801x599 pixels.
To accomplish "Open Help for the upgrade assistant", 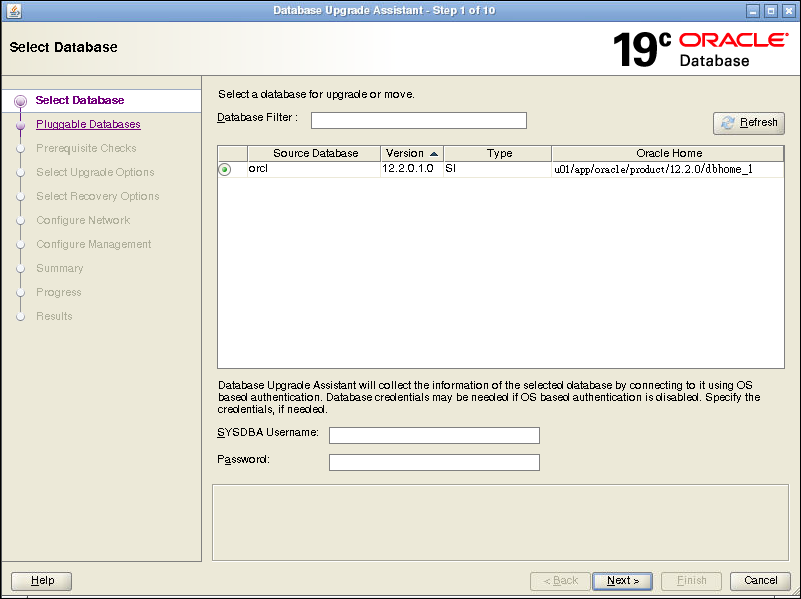I will (41, 580).
